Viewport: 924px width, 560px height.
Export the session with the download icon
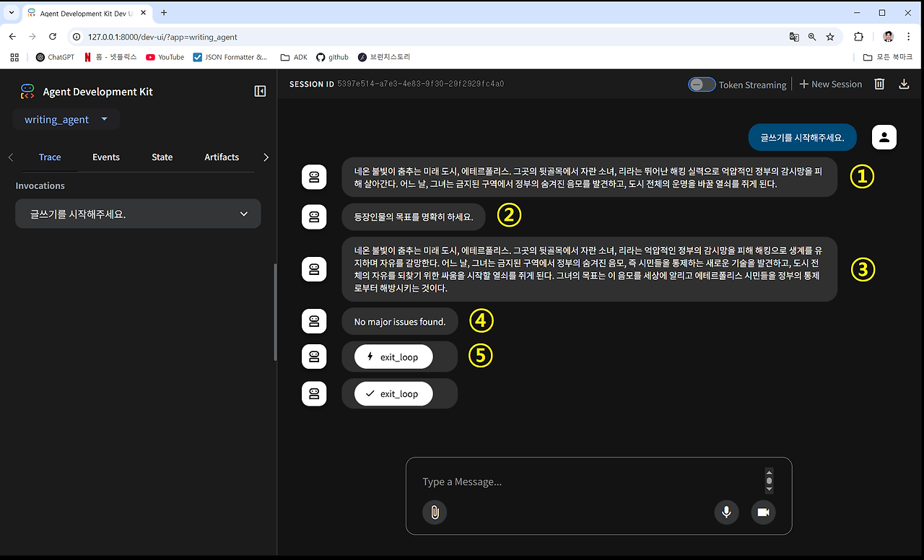coord(904,84)
